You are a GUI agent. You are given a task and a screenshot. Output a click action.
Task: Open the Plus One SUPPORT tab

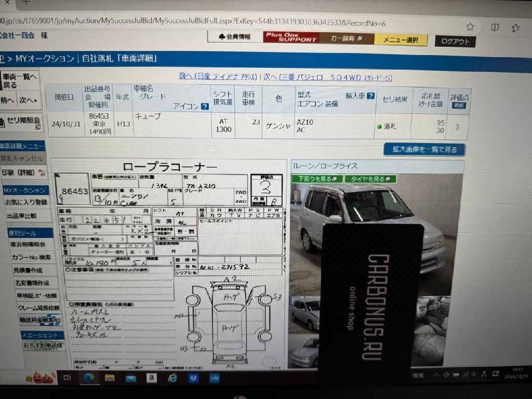click(x=291, y=37)
